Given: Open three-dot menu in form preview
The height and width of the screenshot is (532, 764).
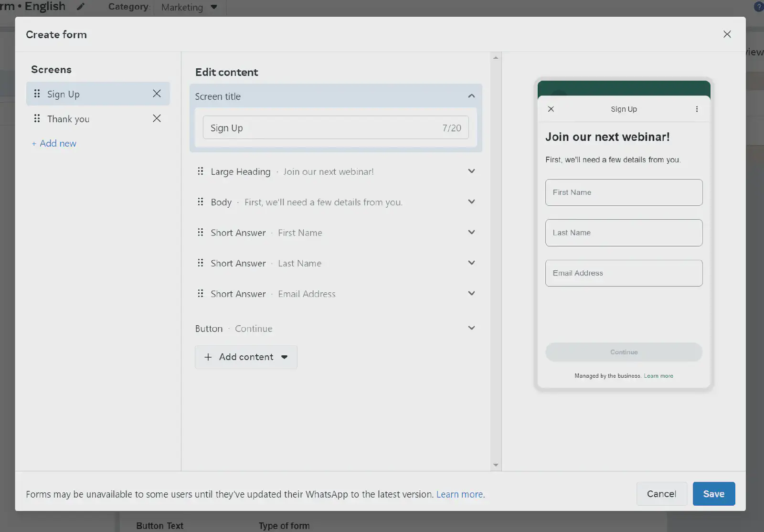Looking at the screenshot, I should click(x=697, y=109).
